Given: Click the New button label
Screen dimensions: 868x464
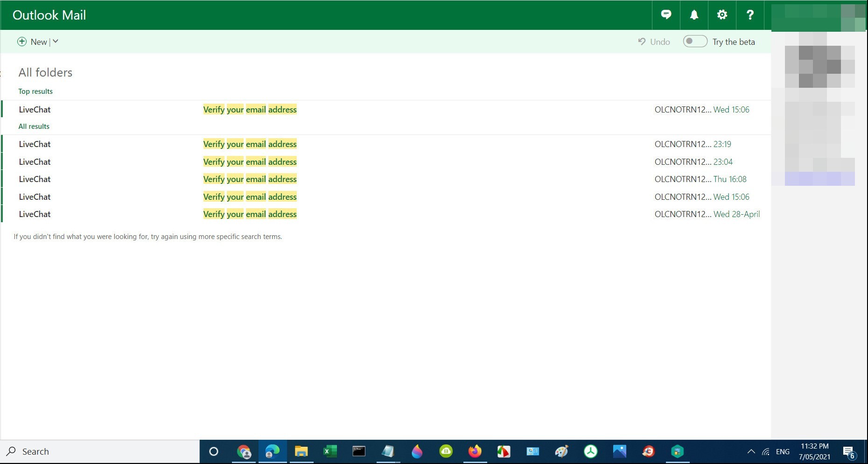Looking at the screenshot, I should [39, 42].
